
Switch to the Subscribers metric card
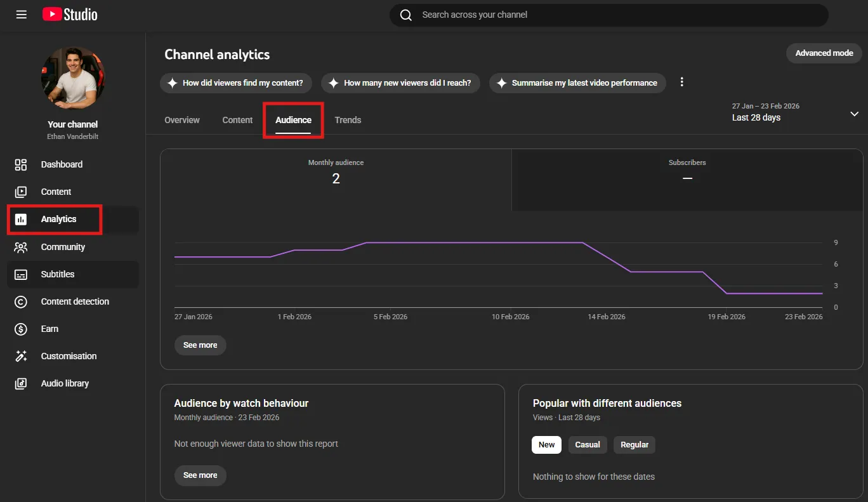click(x=687, y=180)
